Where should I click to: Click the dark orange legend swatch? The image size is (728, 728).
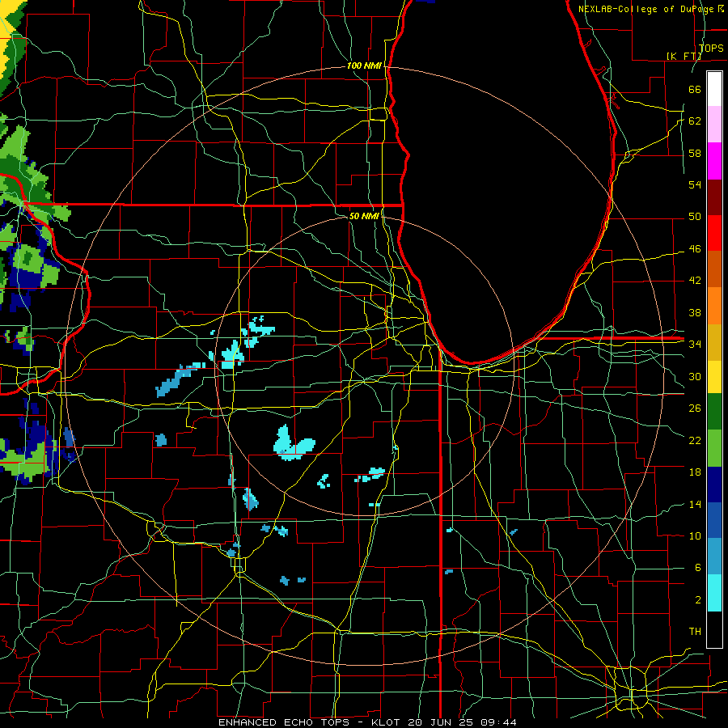click(714, 269)
